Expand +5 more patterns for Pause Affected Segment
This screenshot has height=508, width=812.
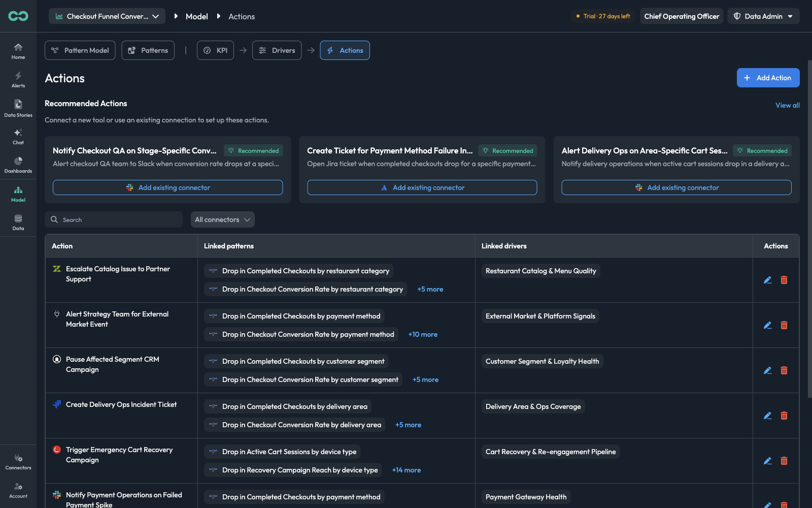(425, 379)
